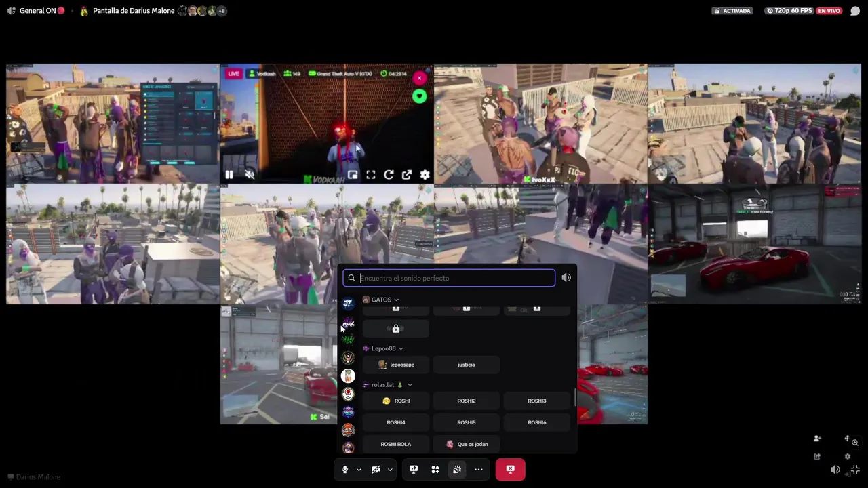Adjust stream volume speaker icon bottom right
868x488 pixels.
(835, 469)
